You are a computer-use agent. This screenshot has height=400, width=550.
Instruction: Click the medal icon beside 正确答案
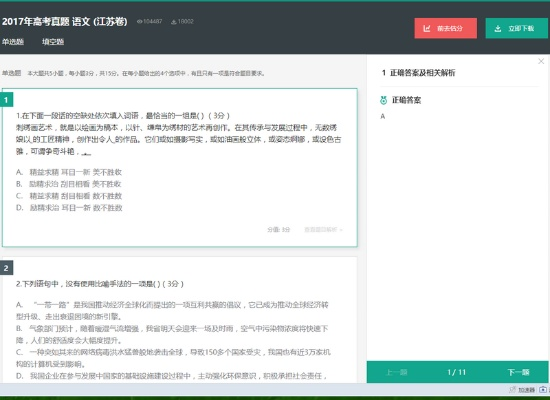383,100
